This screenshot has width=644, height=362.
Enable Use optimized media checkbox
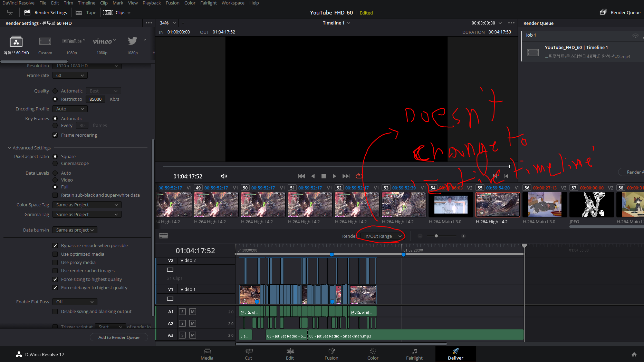pyautogui.click(x=55, y=254)
